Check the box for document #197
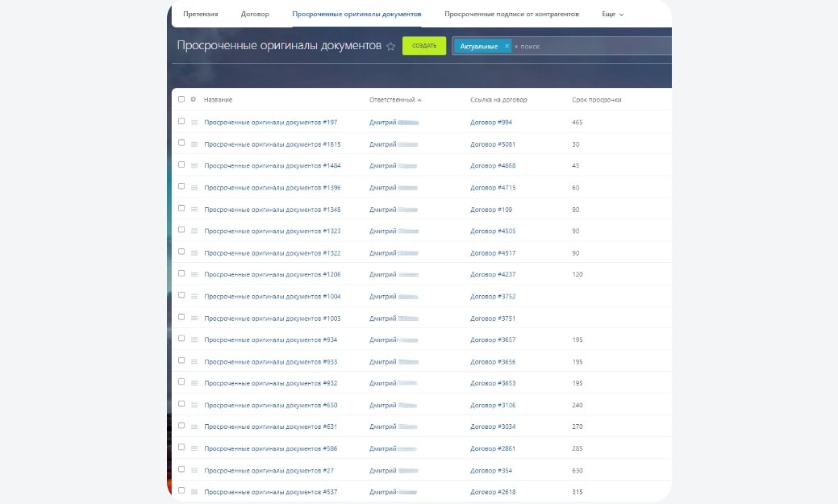This screenshot has height=504, width=838. [x=181, y=121]
